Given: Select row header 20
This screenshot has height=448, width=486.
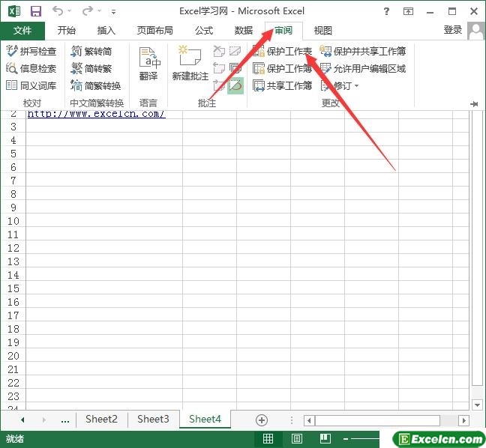Looking at the screenshot, I should tap(13, 356).
